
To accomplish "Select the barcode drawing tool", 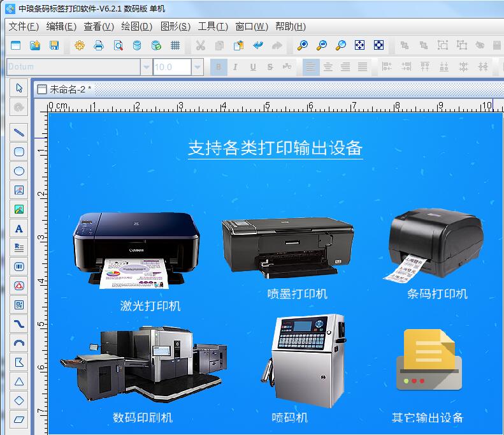I will click(19, 267).
